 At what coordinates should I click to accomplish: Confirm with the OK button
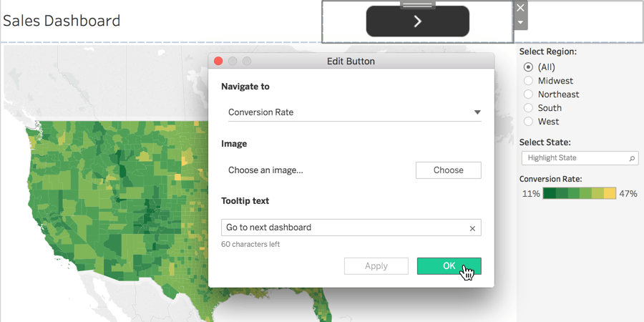(449, 266)
